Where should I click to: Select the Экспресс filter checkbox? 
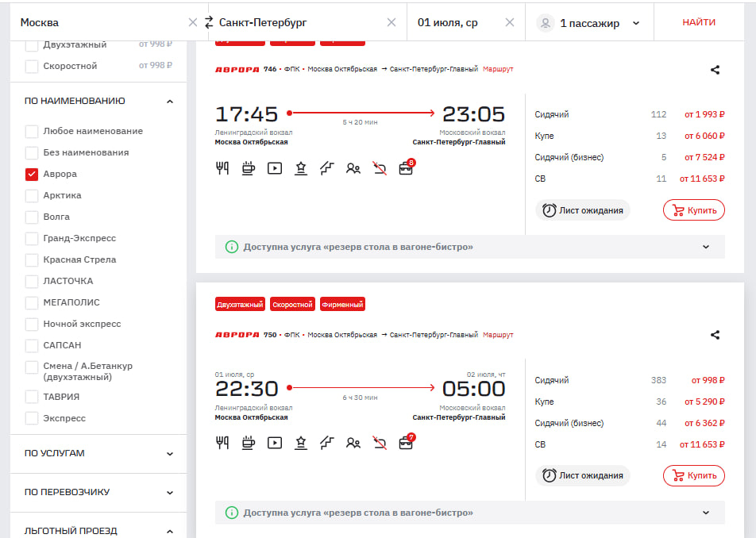[31, 418]
